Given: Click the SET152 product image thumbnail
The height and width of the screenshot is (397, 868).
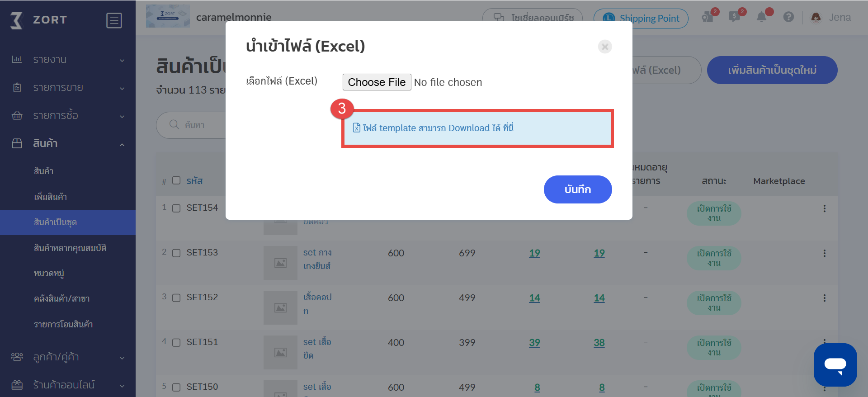Looking at the screenshot, I should 280,307.
